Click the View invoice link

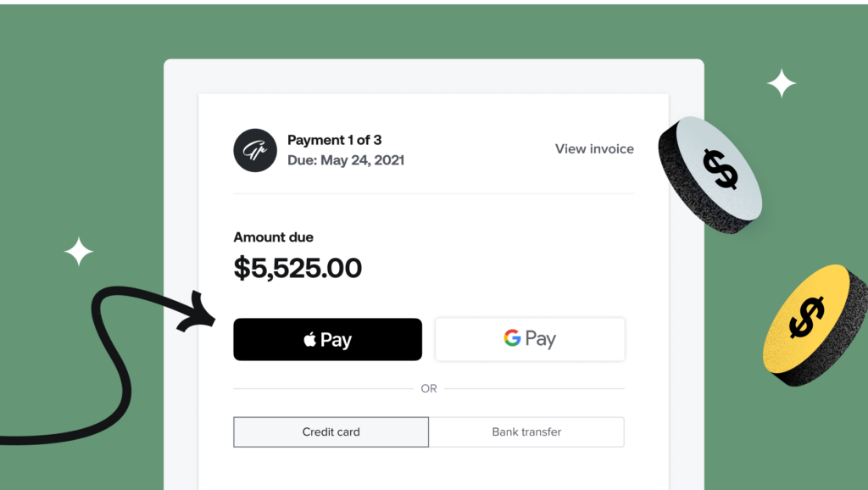click(593, 148)
